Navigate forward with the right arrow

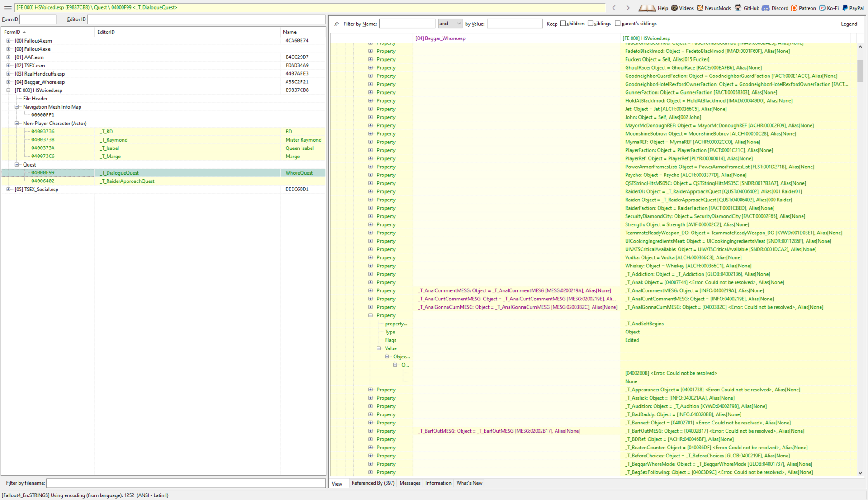tap(627, 8)
